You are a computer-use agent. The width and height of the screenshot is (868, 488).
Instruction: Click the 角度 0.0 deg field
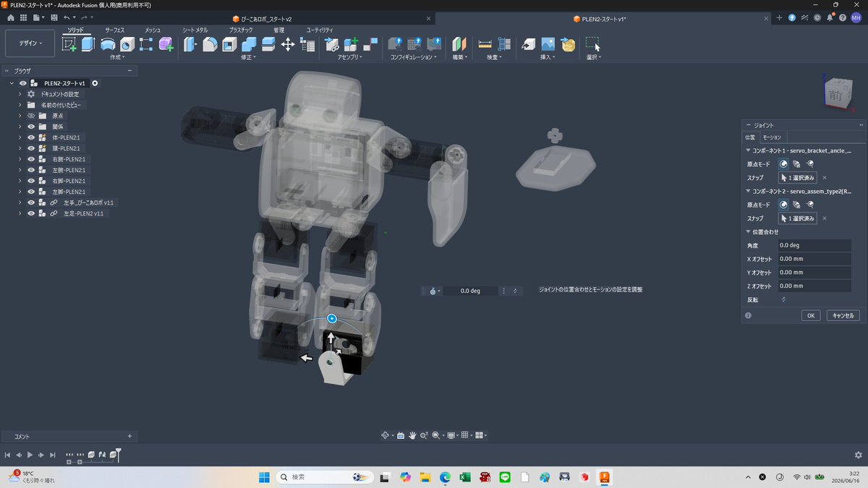click(814, 246)
